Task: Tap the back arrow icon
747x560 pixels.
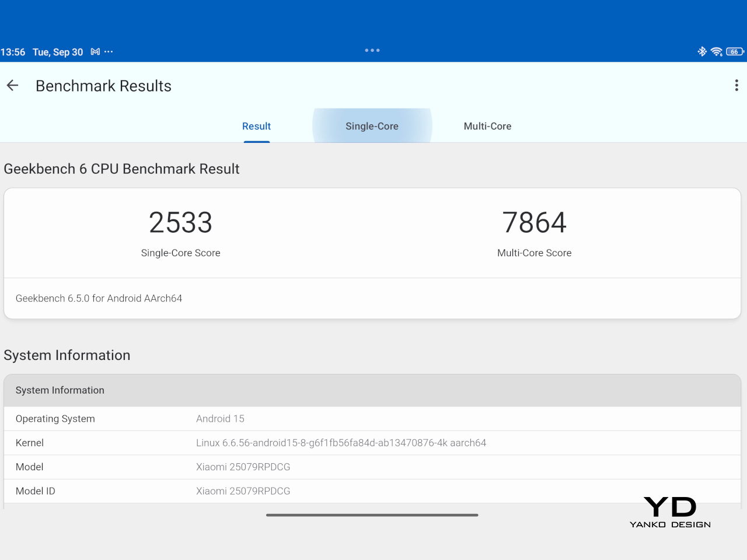Action: [x=13, y=86]
